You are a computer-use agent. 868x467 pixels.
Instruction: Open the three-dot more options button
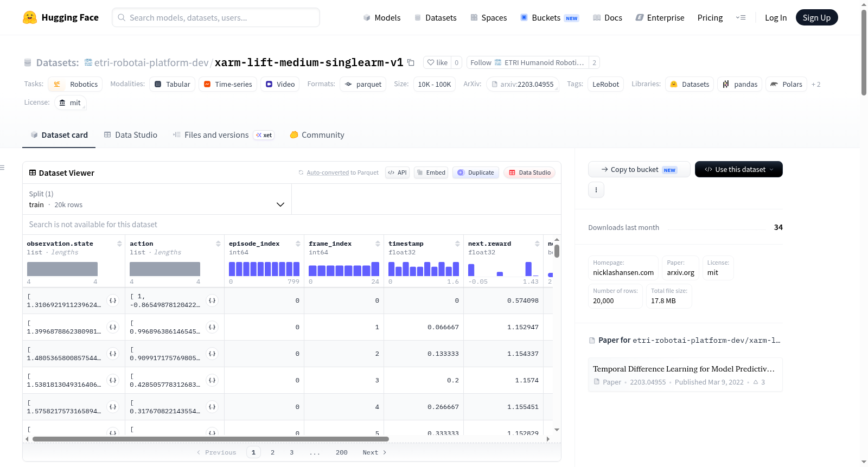[x=596, y=190]
